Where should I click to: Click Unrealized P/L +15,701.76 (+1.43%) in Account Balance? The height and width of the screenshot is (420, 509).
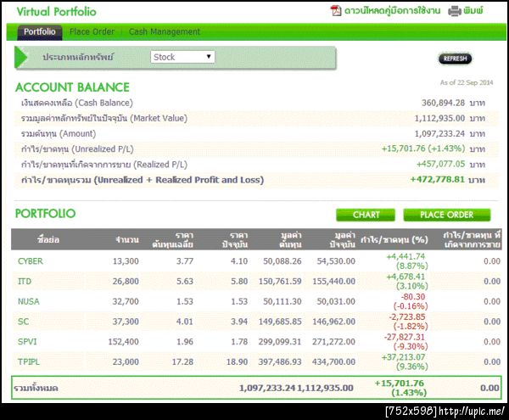coord(423,148)
